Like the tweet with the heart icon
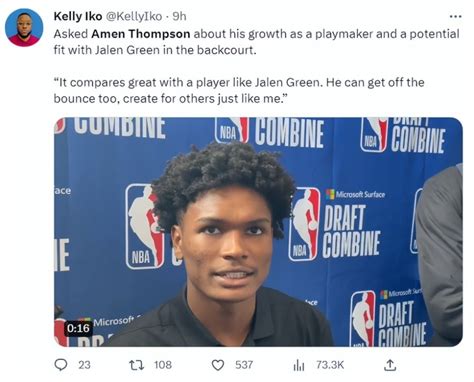Viewport: 474px width, 382px height. coord(218,365)
